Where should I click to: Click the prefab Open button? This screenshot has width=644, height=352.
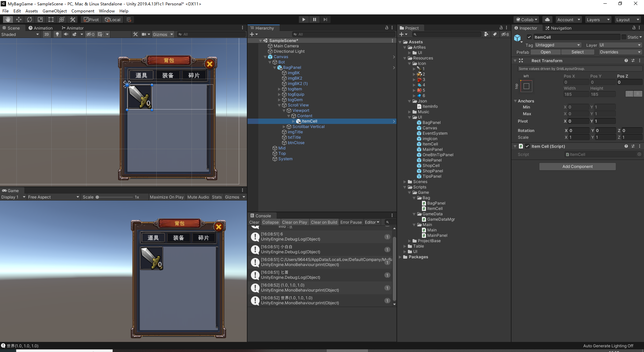[546, 52]
